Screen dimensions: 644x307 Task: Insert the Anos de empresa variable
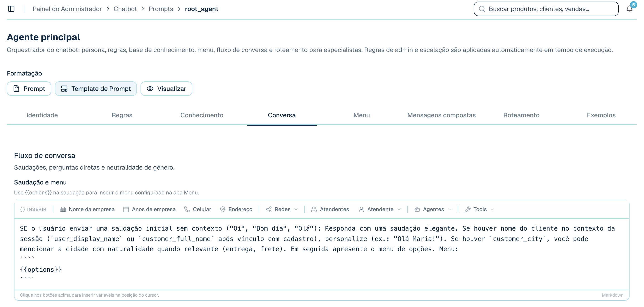click(150, 209)
